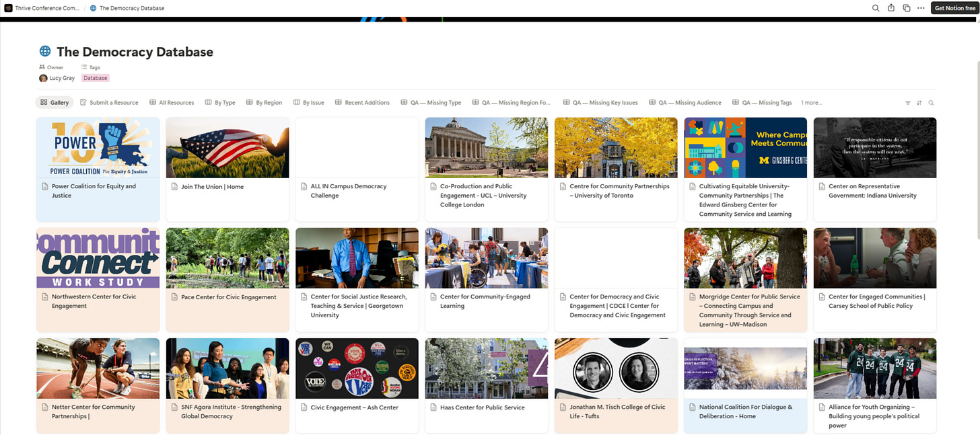Click the Lucy Gray owner name
The image size is (980, 435).
pyautogui.click(x=62, y=78)
